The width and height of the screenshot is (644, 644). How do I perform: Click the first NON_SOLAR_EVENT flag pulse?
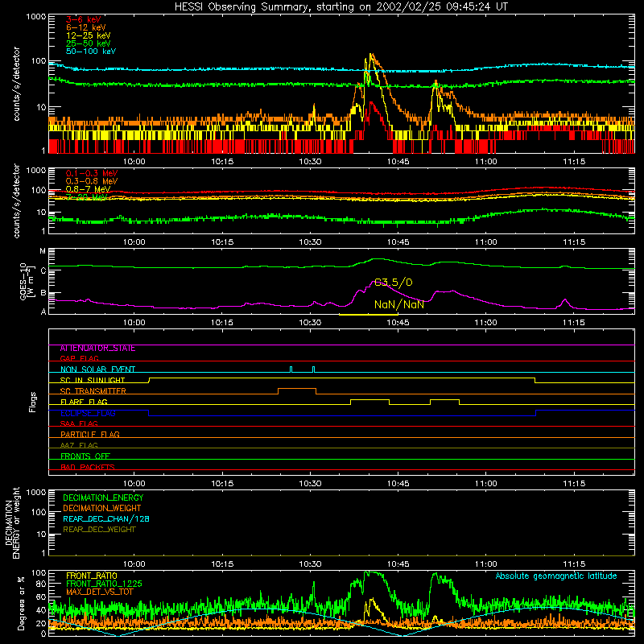pos(291,369)
